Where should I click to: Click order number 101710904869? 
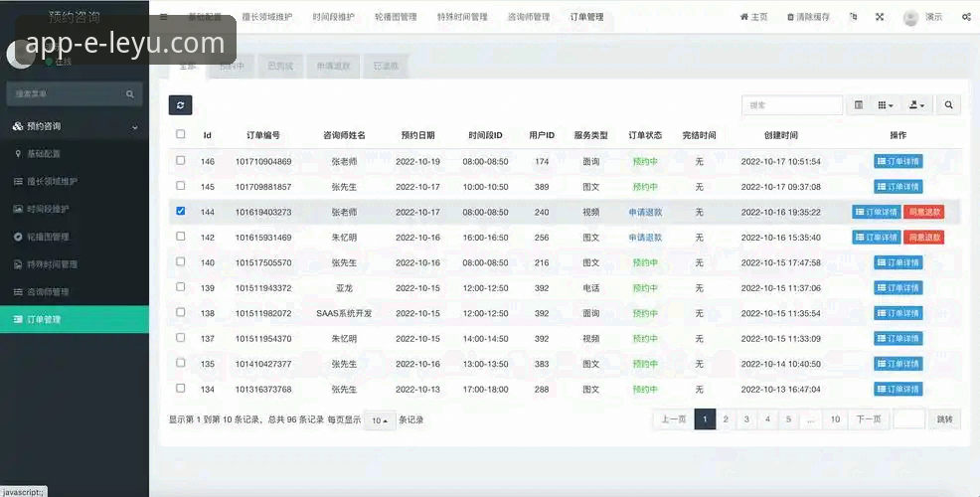pos(263,161)
